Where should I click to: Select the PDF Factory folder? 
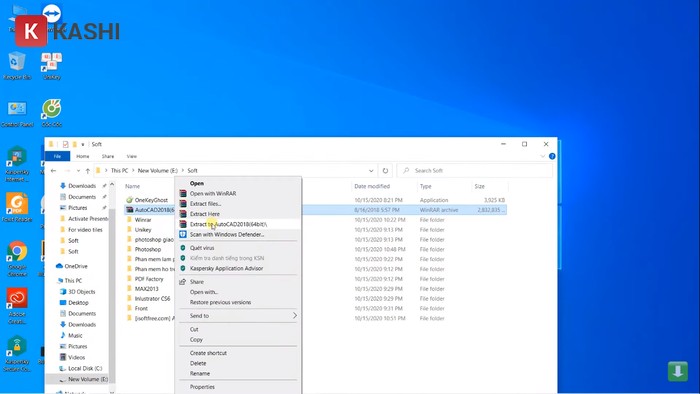pyautogui.click(x=149, y=279)
